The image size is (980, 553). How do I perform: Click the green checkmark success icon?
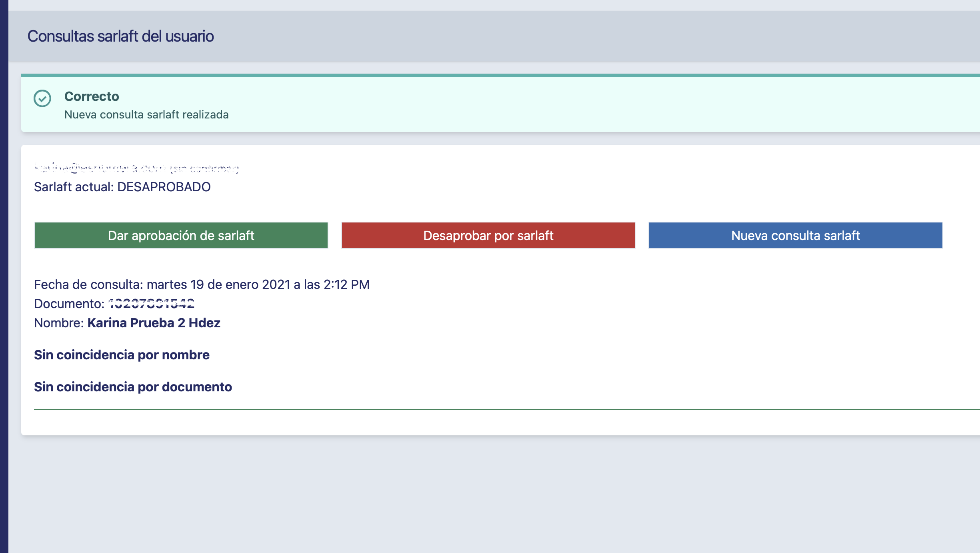coord(42,98)
